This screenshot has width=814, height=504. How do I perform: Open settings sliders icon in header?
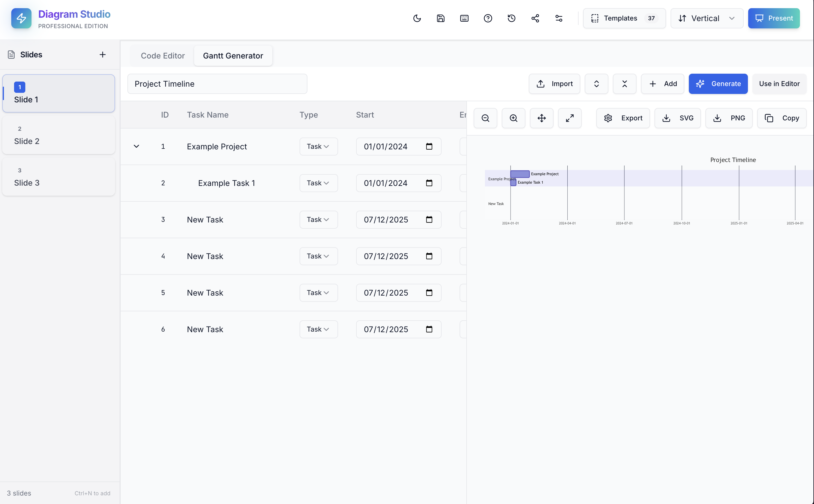559,18
